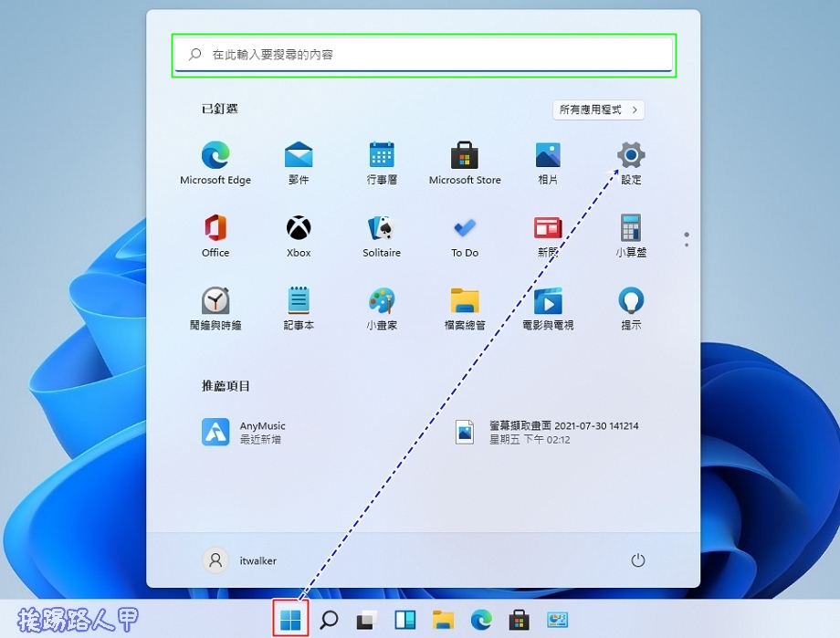Image resolution: width=840 pixels, height=638 pixels.
Task: Open the Photos (相片) app
Action: tap(548, 163)
